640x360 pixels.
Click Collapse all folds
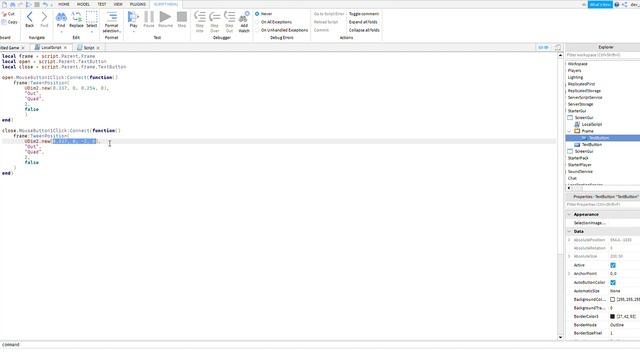[364, 30]
